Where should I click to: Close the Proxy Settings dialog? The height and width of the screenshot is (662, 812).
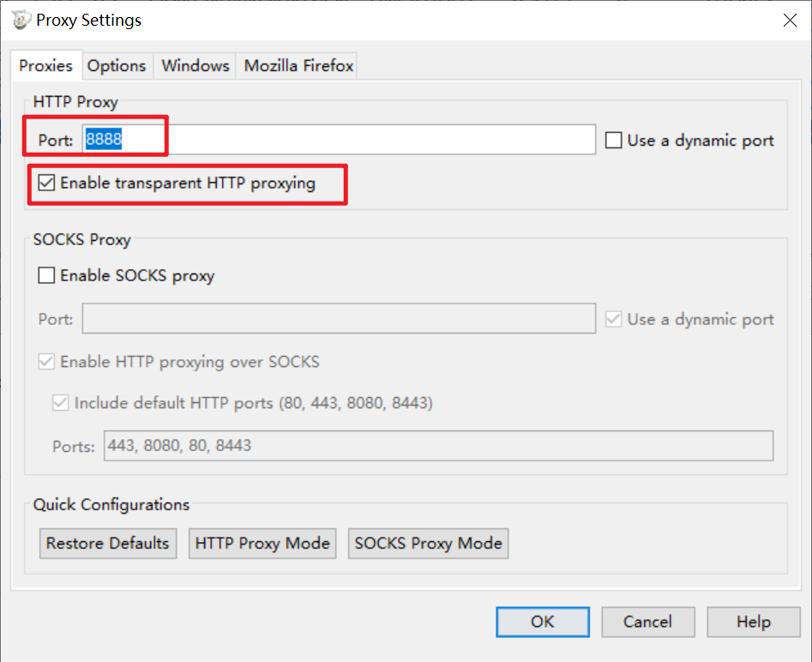tap(790, 21)
